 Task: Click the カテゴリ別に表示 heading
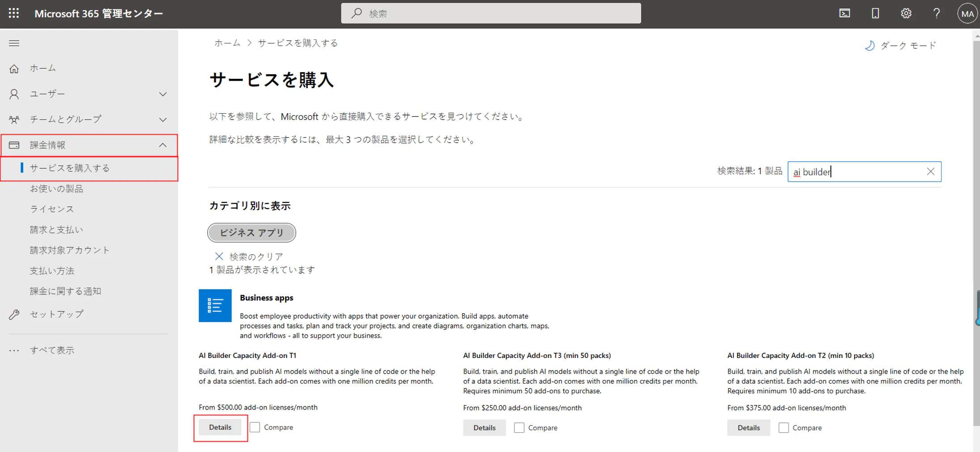250,206
